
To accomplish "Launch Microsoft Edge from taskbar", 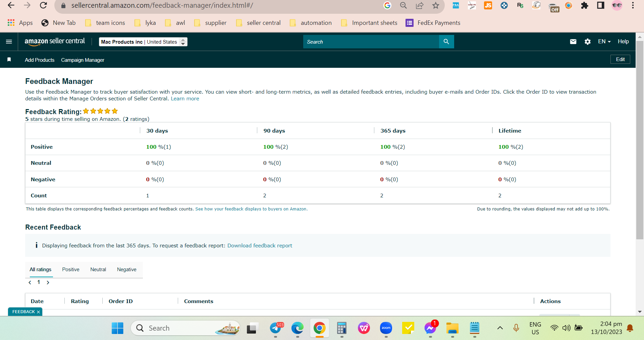I will (297, 328).
